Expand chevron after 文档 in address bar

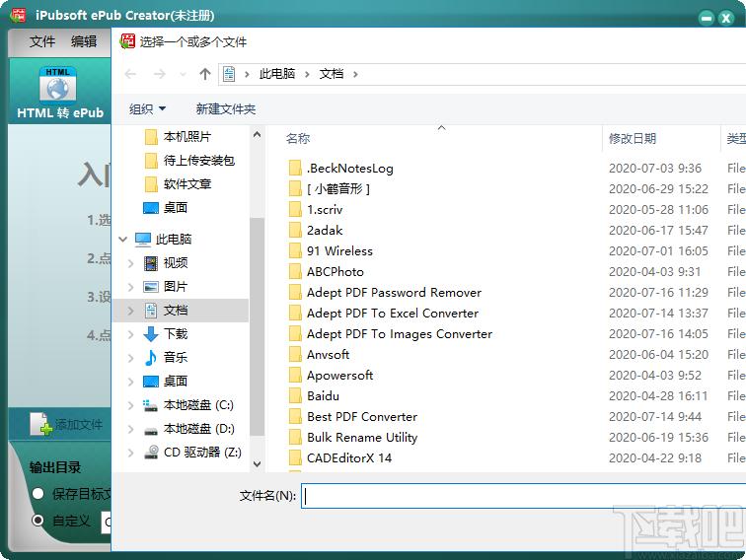click(355, 75)
